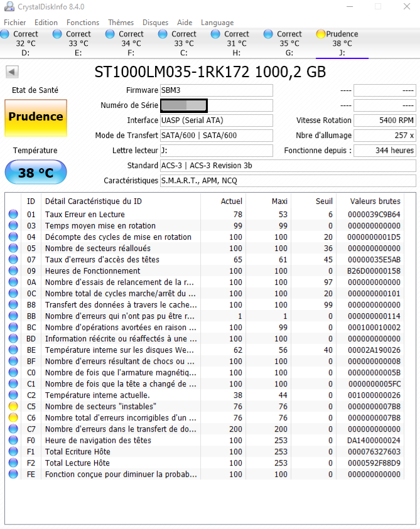Viewport: 420px width, 529px height.
Task: Select row 'Heure de navigation des têtes'
Action: click(x=205, y=441)
